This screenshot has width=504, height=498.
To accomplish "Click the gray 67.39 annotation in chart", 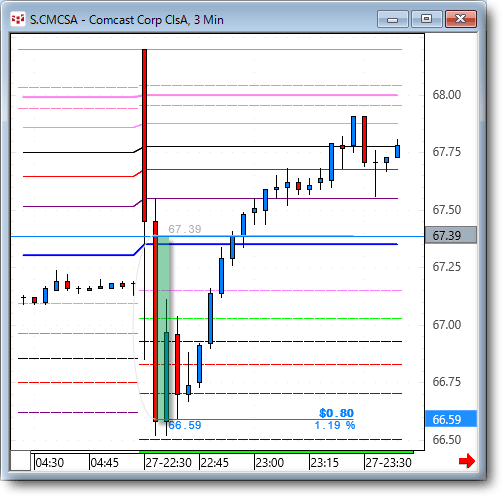I will [x=185, y=229].
